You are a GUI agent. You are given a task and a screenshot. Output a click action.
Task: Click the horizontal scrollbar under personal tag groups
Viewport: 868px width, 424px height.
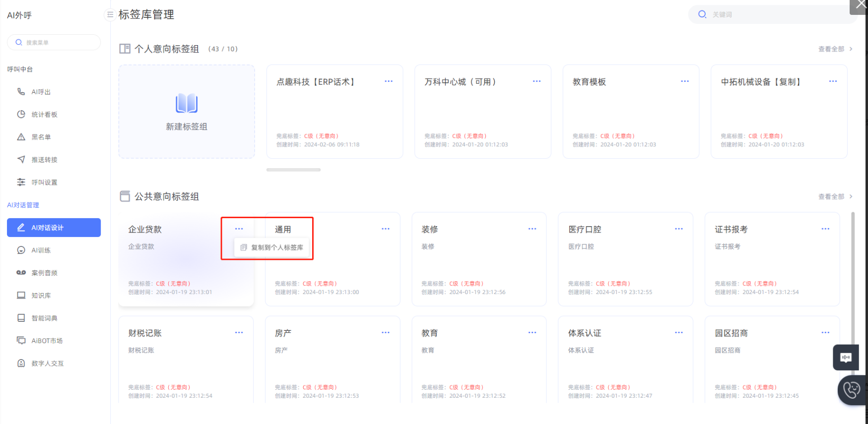pyautogui.click(x=293, y=170)
